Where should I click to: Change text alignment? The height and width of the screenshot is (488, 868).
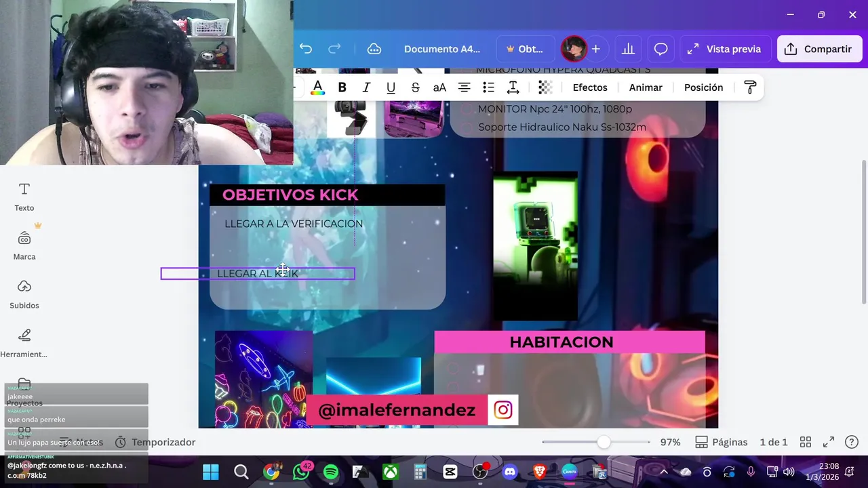coord(464,87)
